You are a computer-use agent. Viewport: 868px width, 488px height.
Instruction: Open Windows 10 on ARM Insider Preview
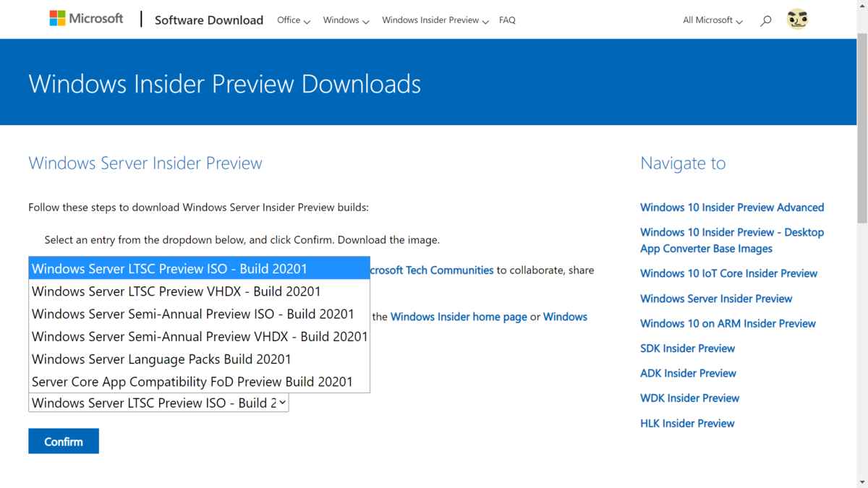pyautogui.click(x=728, y=323)
